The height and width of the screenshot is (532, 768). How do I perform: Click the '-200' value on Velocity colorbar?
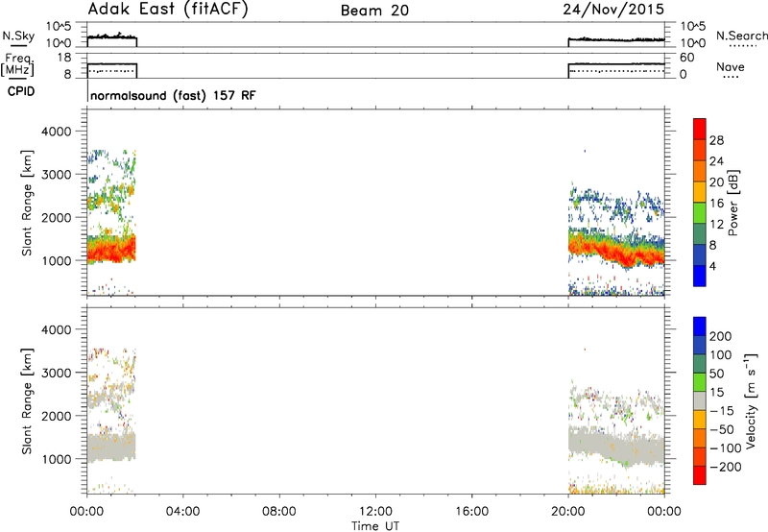click(x=726, y=467)
